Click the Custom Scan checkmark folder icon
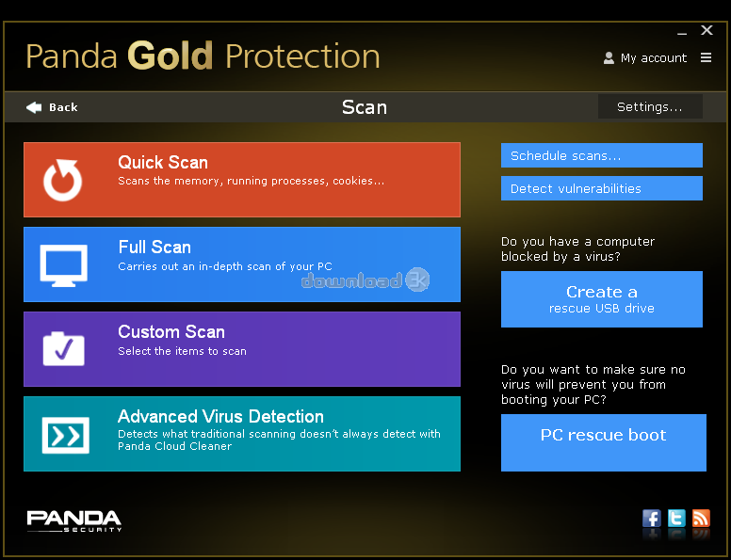The width and height of the screenshot is (731, 560). tap(63, 348)
